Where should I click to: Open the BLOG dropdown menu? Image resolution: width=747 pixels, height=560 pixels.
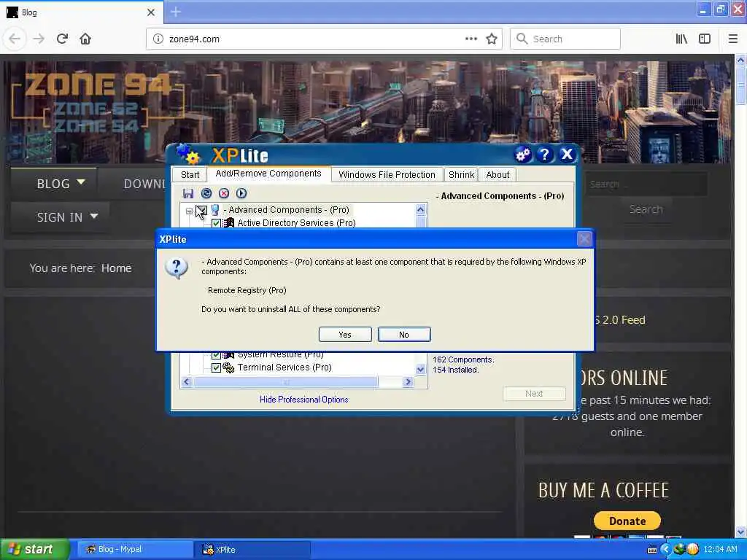(60, 184)
